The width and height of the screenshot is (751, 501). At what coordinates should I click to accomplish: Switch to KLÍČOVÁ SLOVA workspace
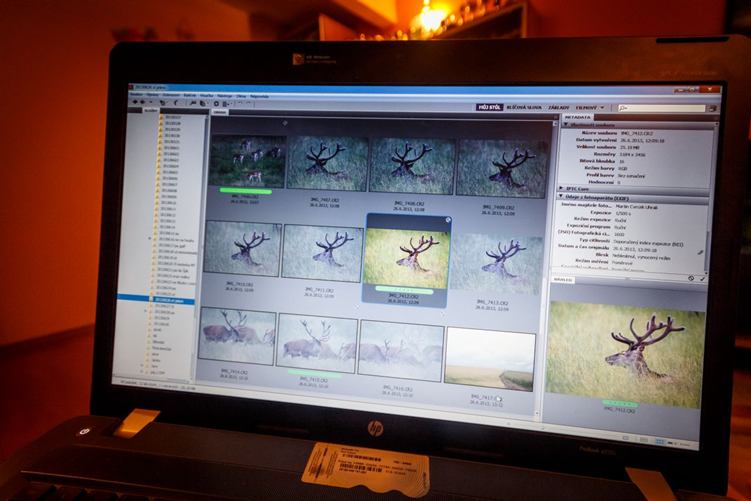pos(523,108)
